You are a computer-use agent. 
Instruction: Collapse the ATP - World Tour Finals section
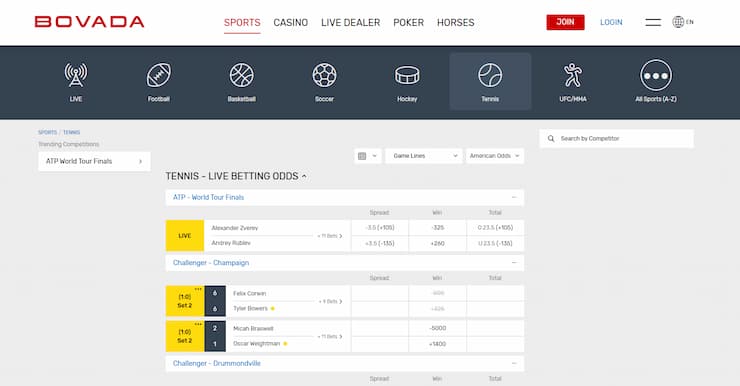pos(514,197)
